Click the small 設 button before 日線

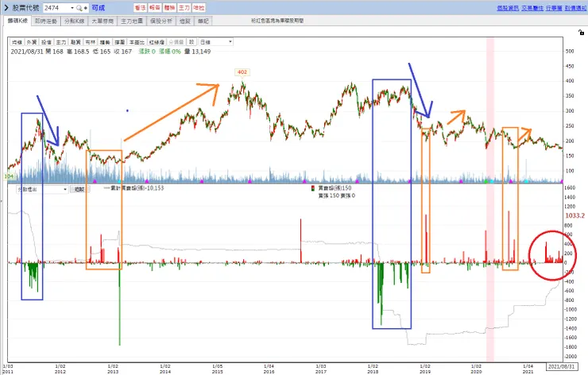[x=191, y=42]
